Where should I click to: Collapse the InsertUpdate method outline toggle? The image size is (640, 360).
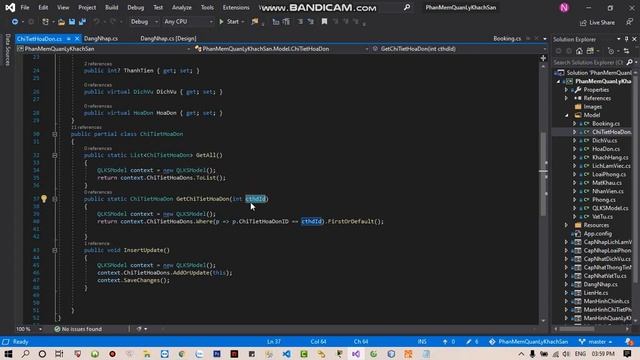click(x=55, y=250)
